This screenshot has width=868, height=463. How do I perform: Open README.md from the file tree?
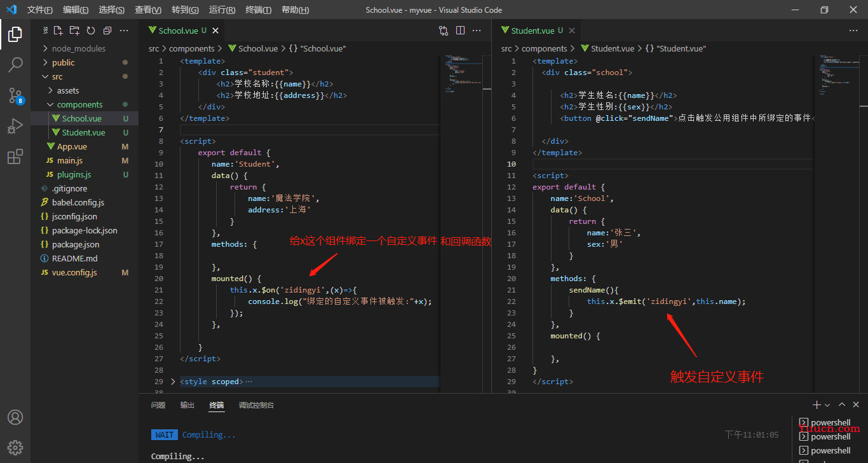(85, 258)
